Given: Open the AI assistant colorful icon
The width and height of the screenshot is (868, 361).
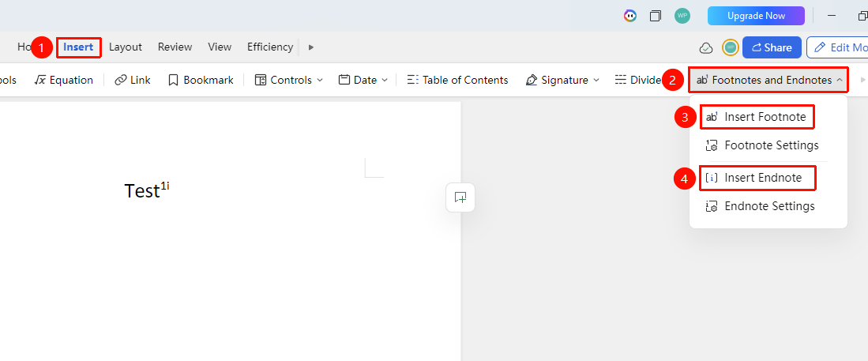Looking at the screenshot, I should click(x=630, y=16).
